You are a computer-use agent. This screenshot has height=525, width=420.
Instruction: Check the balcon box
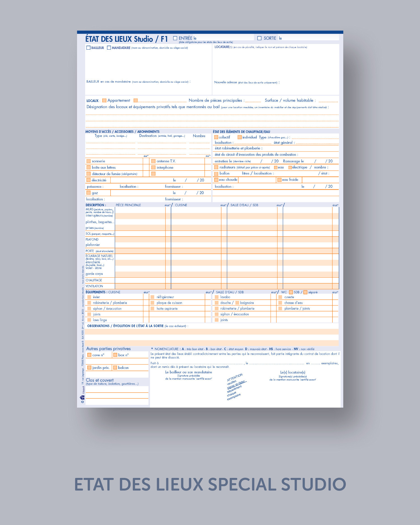tap(115, 368)
